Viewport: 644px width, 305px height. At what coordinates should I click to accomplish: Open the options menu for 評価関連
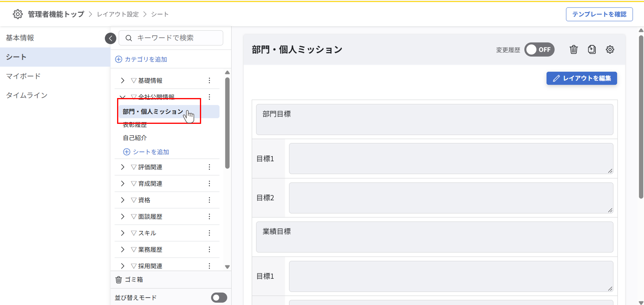pos(209,167)
